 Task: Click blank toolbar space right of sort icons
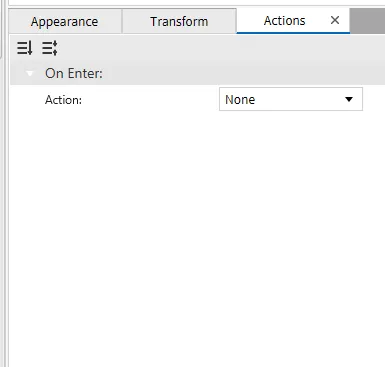coord(222,48)
